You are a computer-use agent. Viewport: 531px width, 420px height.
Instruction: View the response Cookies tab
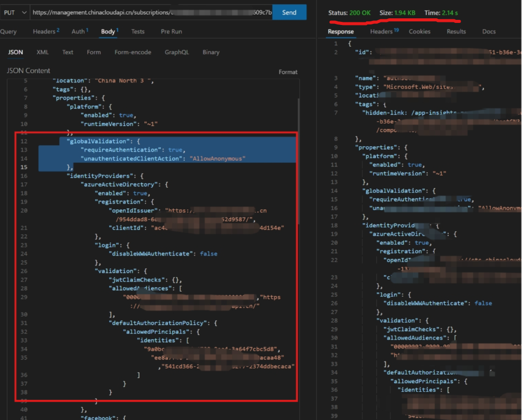419,32
